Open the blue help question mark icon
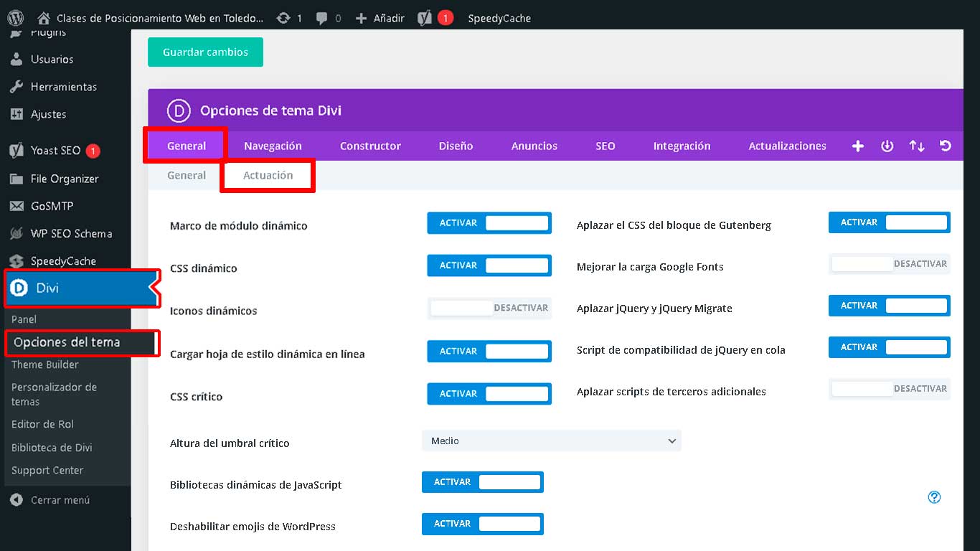This screenshot has width=980, height=551. (934, 497)
